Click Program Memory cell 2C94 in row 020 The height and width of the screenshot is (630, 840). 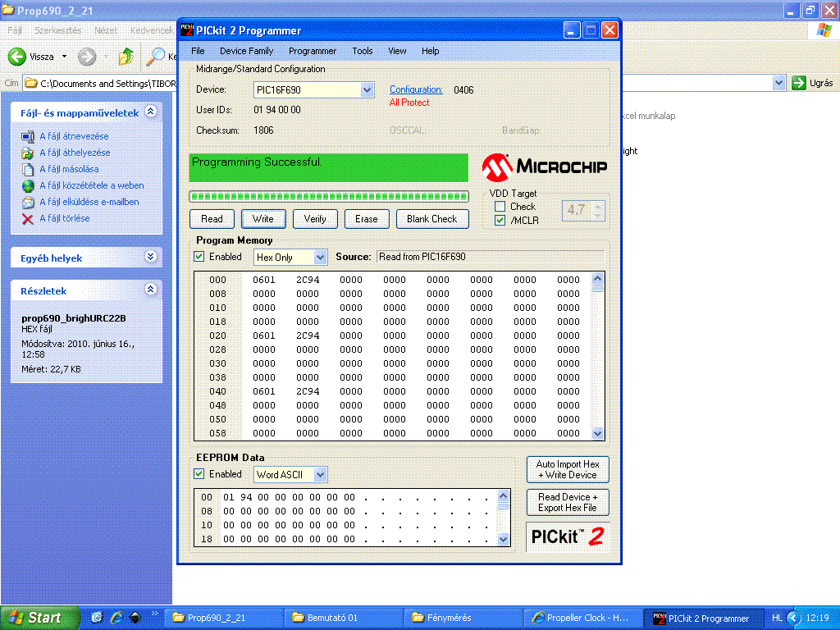(x=308, y=336)
